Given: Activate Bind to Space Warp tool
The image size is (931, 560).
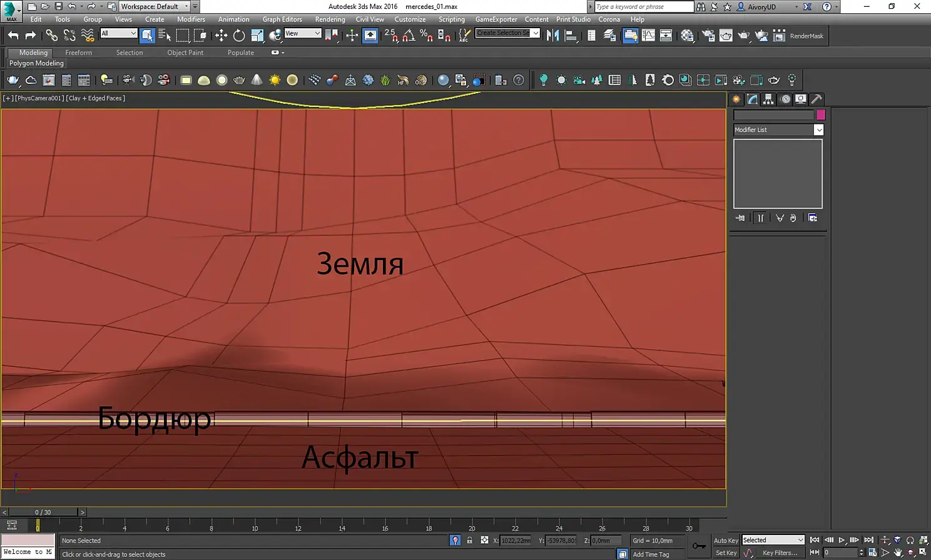Looking at the screenshot, I should pyautogui.click(x=88, y=36).
